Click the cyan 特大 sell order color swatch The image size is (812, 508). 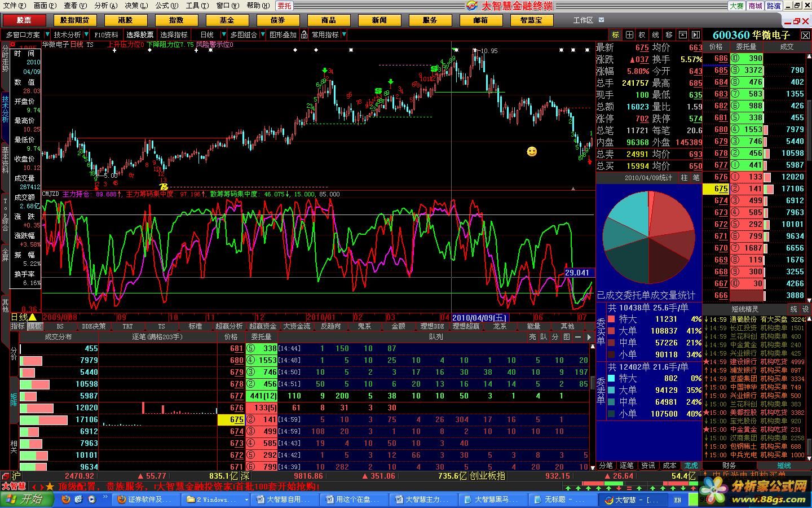pyautogui.click(x=612, y=379)
